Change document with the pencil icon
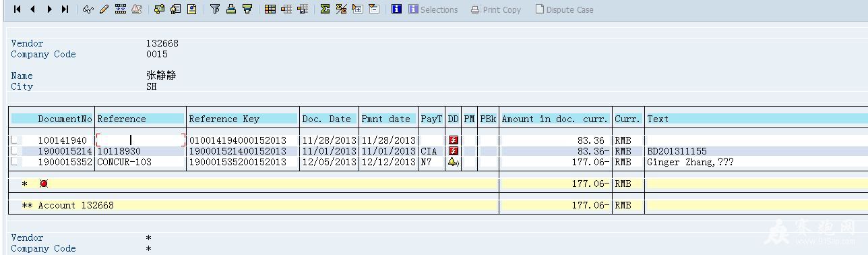 tap(104, 9)
